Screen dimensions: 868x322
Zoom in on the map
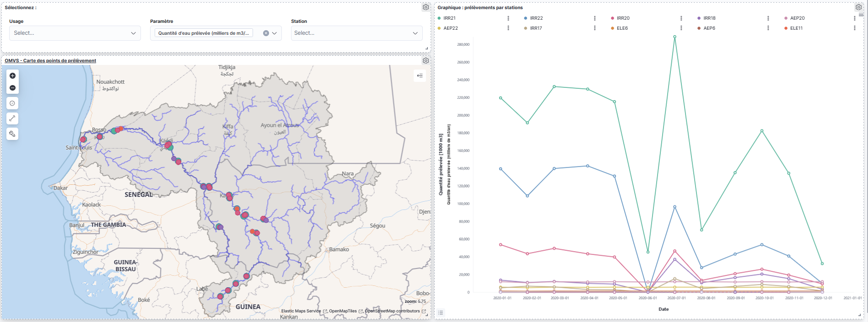click(x=13, y=76)
